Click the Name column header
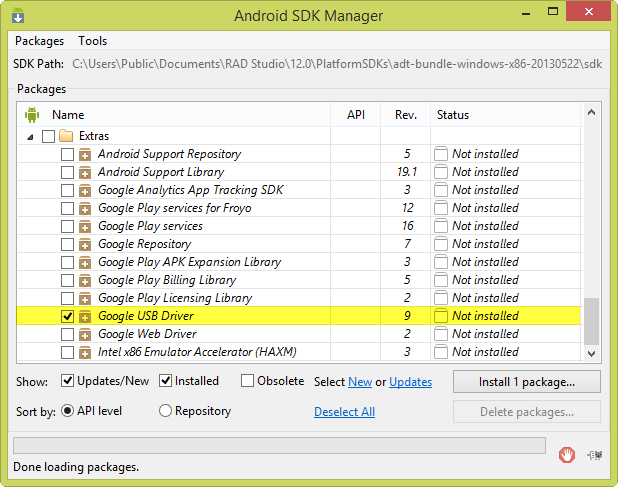 click(x=68, y=115)
